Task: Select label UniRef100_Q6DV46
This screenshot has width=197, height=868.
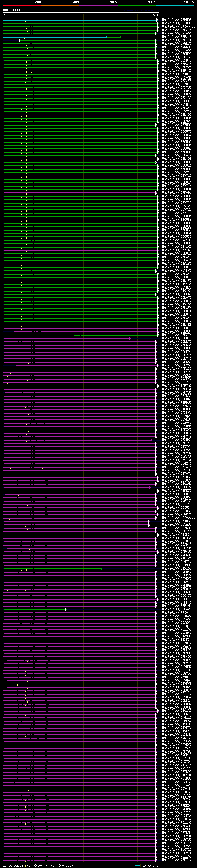Action: click(x=177, y=358)
